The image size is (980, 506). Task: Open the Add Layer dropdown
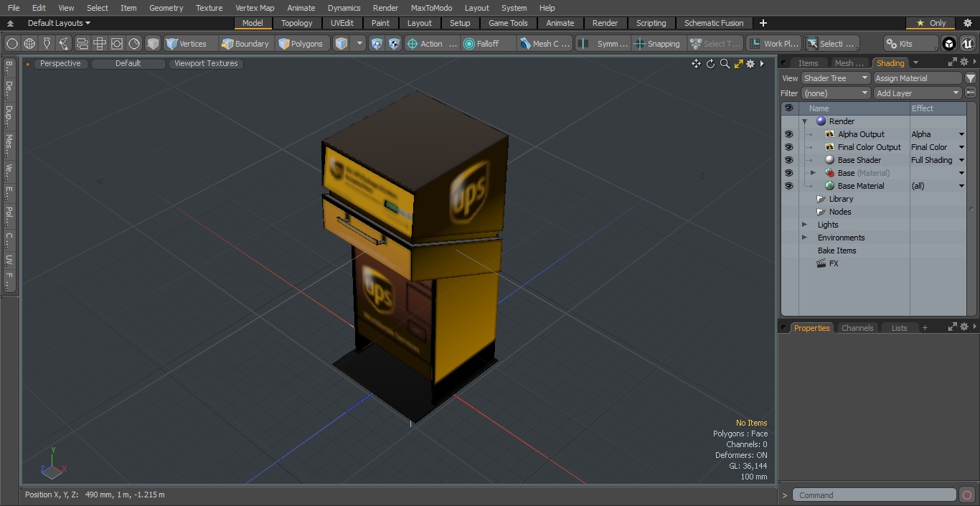click(x=918, y=93)
